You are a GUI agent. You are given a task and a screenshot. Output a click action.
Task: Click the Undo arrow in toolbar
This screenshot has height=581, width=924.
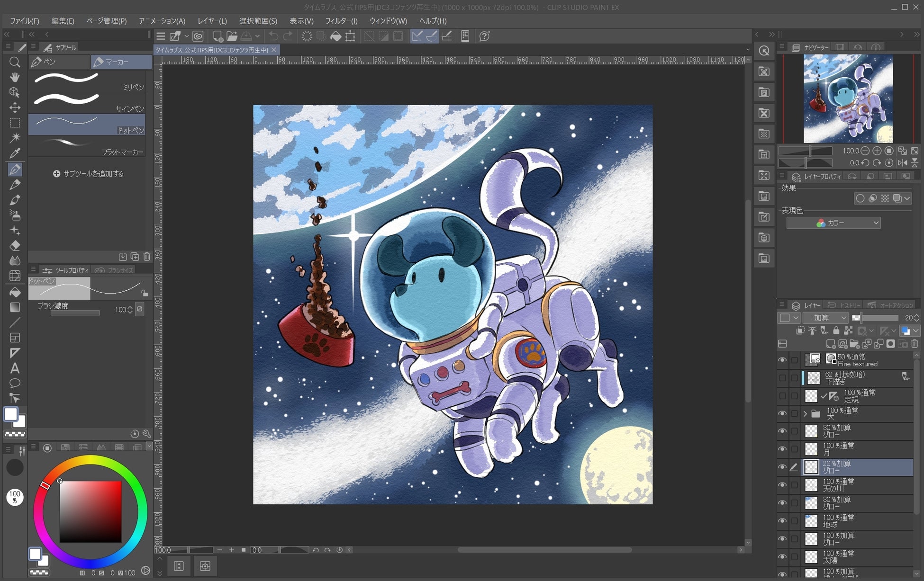point(273,36)
